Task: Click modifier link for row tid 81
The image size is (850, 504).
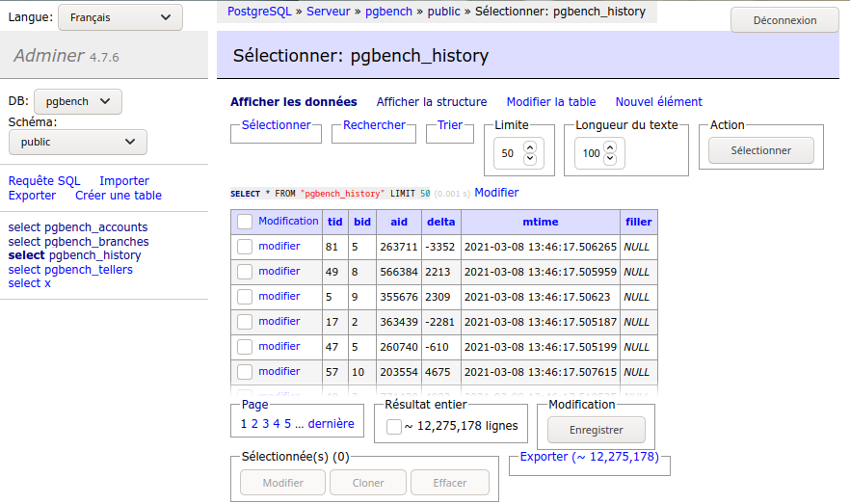Action: [279, 246]
